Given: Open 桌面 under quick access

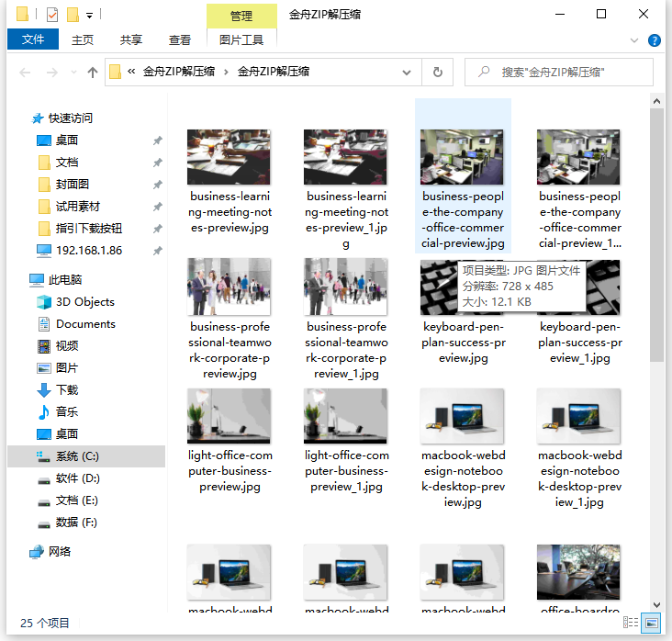Looking at the screenshot, I should (x=67, y=141).
